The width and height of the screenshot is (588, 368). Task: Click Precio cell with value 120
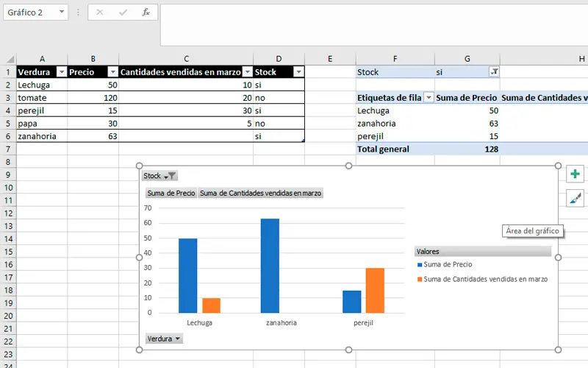pos(93,98)
